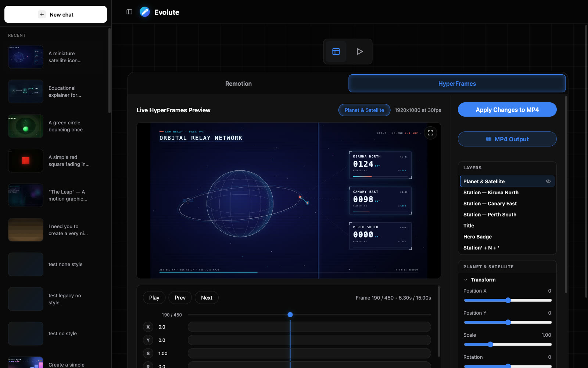The width and height of the screenshot is (588, 368).
Task: Click the green circle chat thumbnail
Action: 26,126
